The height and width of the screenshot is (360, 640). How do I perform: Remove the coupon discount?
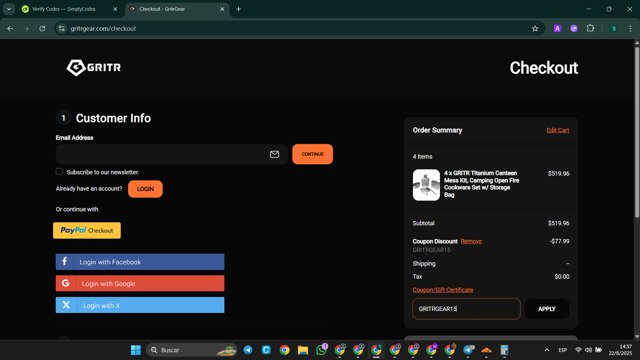471,241
